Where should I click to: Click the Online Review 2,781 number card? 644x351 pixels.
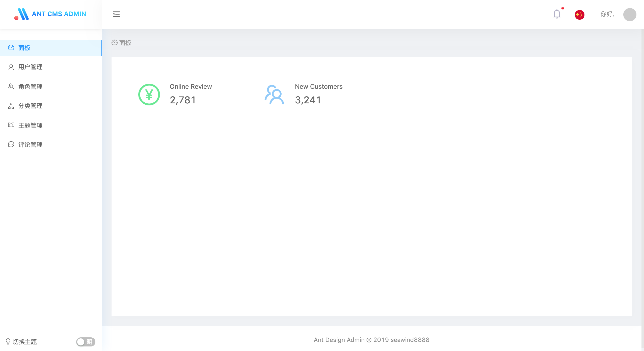183,100
